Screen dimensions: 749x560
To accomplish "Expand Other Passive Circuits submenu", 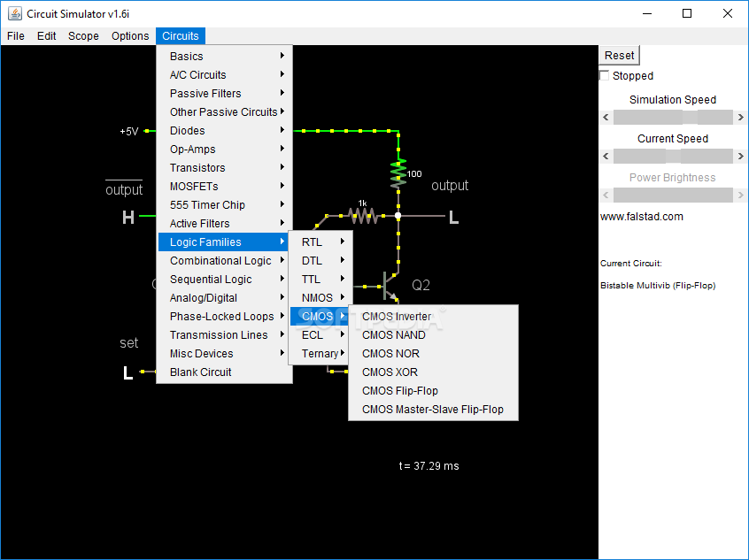I will click(x=224, y=112).
